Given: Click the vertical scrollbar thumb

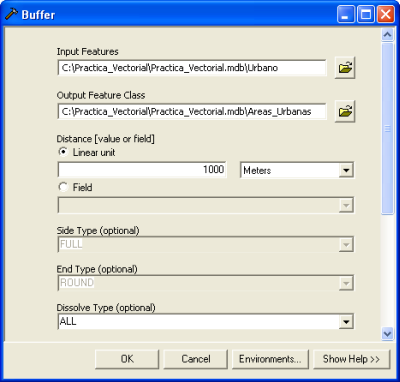Looking at the screenshot, I should 387,129.
